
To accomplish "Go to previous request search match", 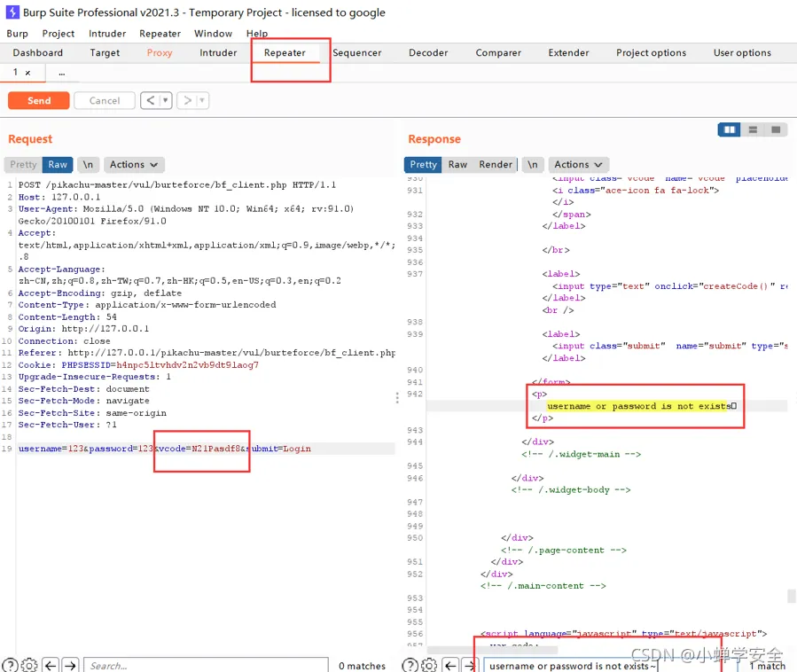I will coord(51,665).
